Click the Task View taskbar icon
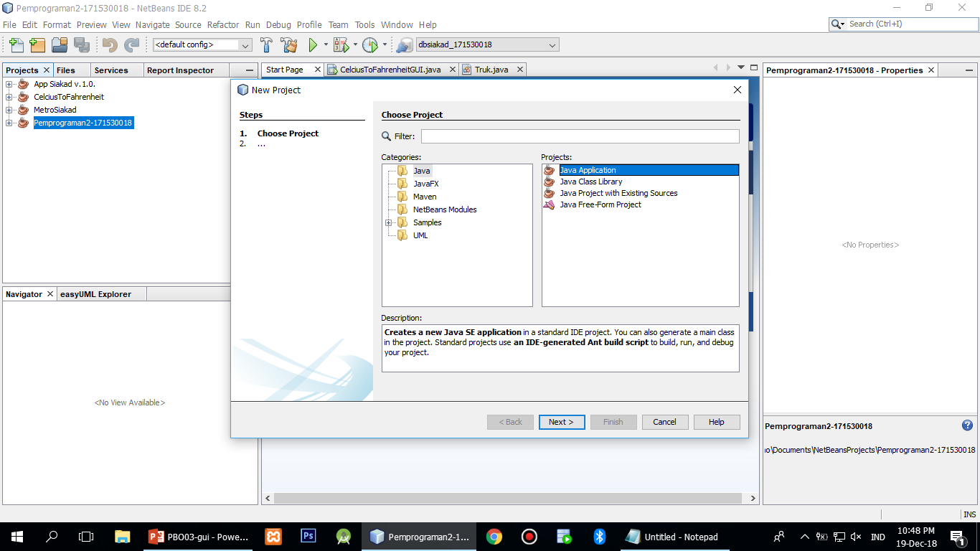Screen dimensions: 980x551 click(x=86, y=537)
